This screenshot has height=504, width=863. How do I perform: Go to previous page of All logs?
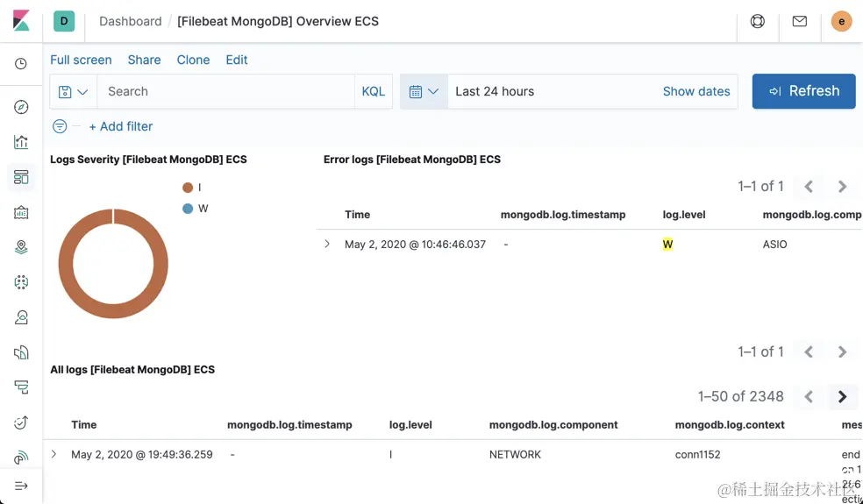(x=809, y=397)
